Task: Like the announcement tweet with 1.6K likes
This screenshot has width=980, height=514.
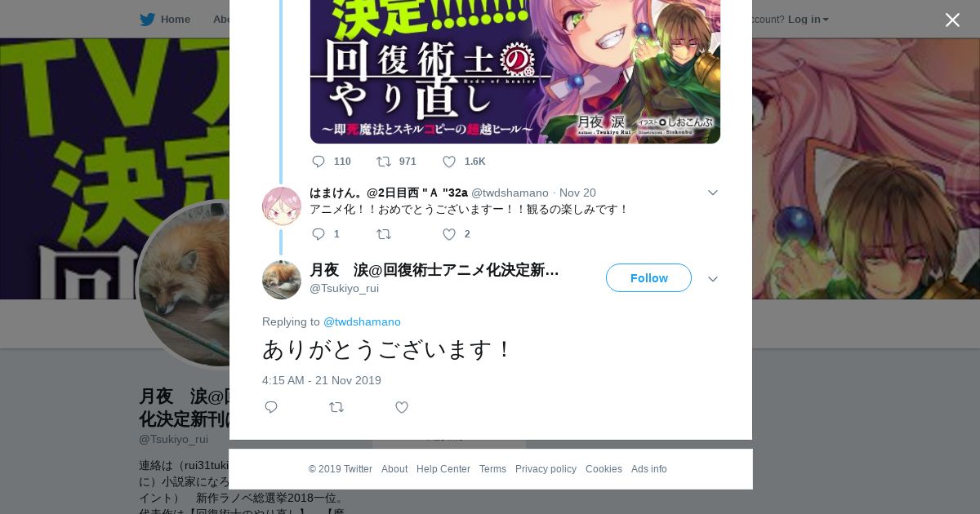Action: [x=449, y=162]
